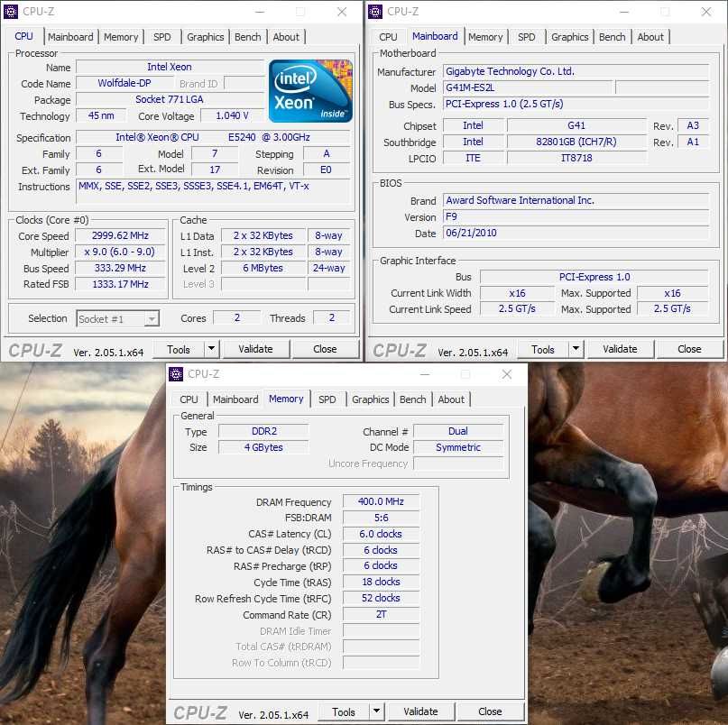Open the Tools dropdown arrow in the CPU window
This screenshot has width=728, height=725.
coord(212,349)
